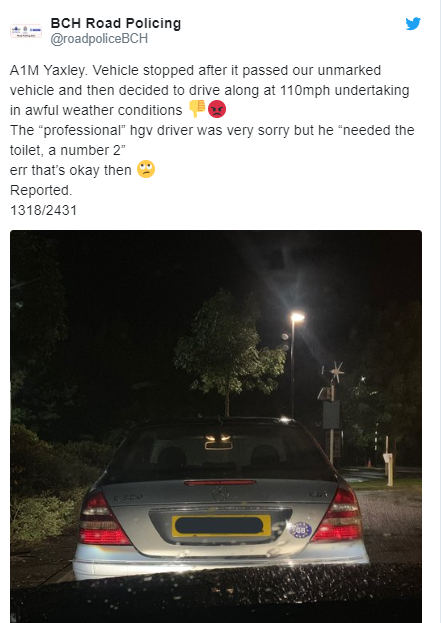Click the thumbs-down emoji in the tweet

point(197,109)
